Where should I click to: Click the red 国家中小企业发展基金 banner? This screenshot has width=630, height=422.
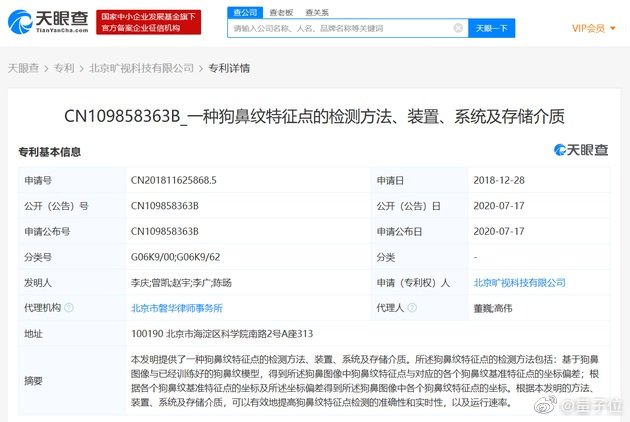pyautogui.click(x=150, y=22)
